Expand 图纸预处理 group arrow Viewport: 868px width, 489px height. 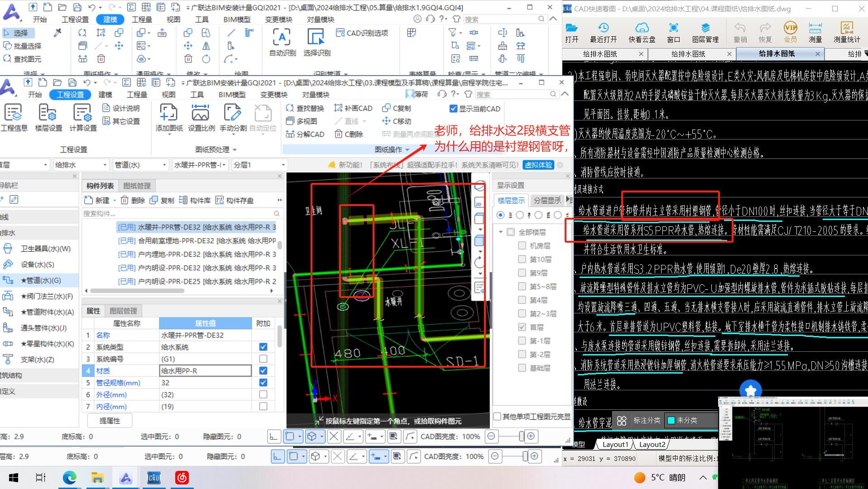pos(235,150)
